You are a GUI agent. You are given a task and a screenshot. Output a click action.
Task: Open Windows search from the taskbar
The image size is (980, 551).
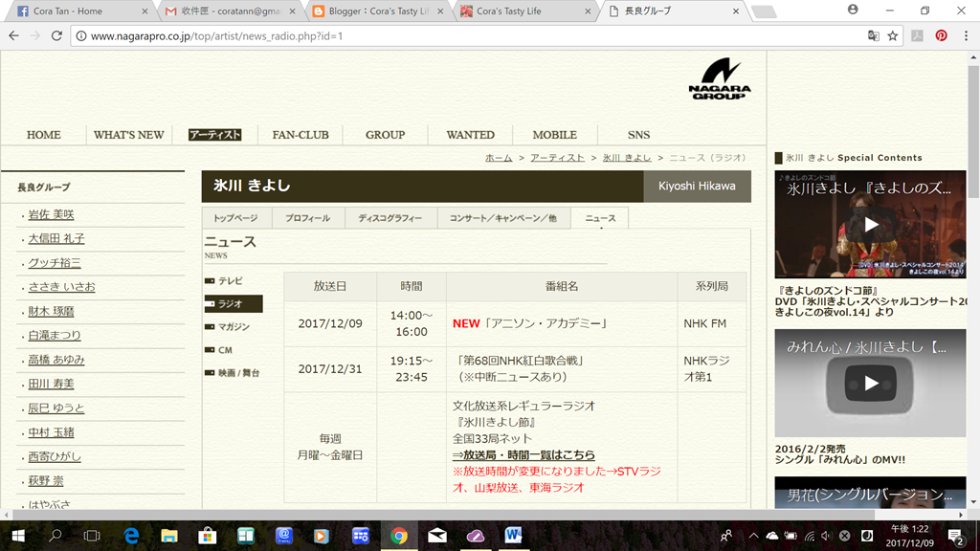pos(56,536)
